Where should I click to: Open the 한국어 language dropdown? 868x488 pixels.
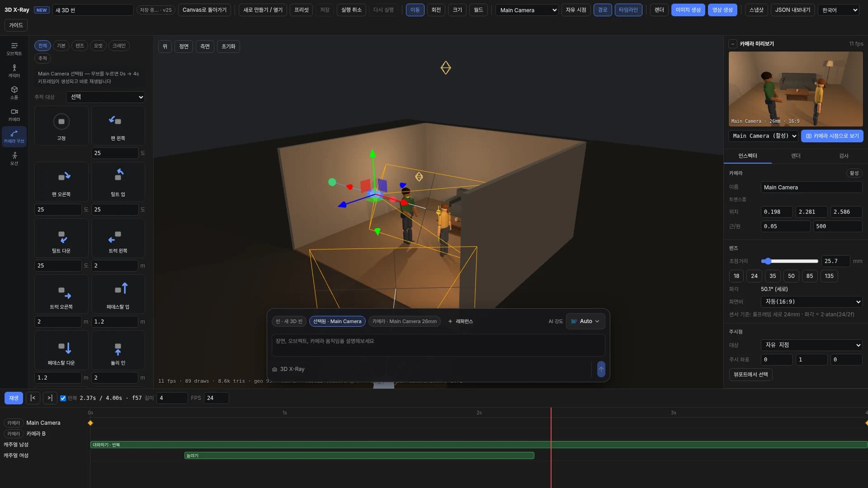tap(839, 10)
